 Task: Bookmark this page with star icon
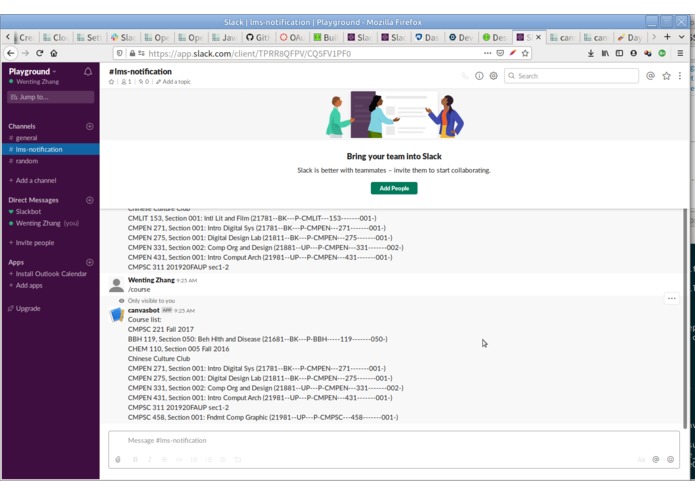click(x=525, y=53)
